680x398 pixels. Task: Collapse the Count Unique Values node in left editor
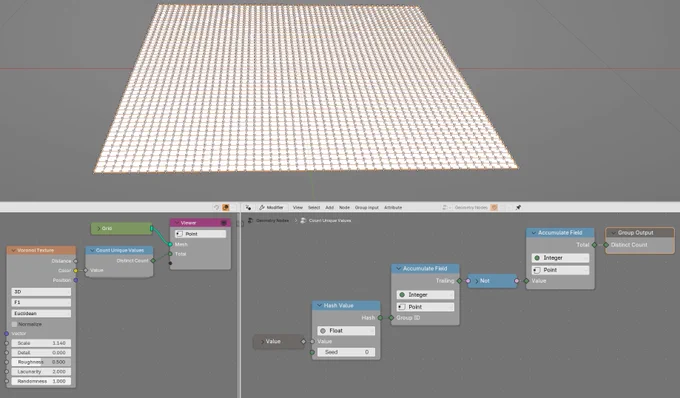[x=92, y=250]
